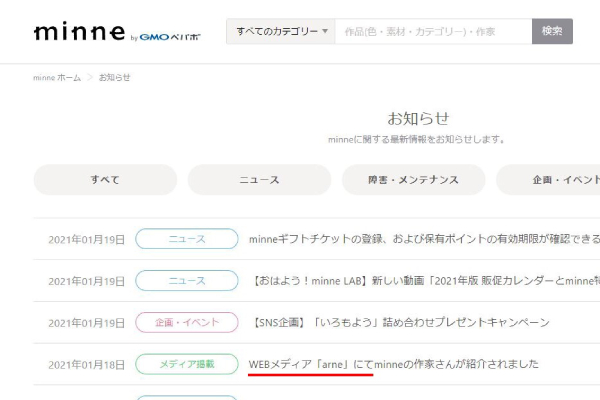This screenshot has height=400, width=600.
Task: Click the お知らせ page heading
Action: pos(418,118)
